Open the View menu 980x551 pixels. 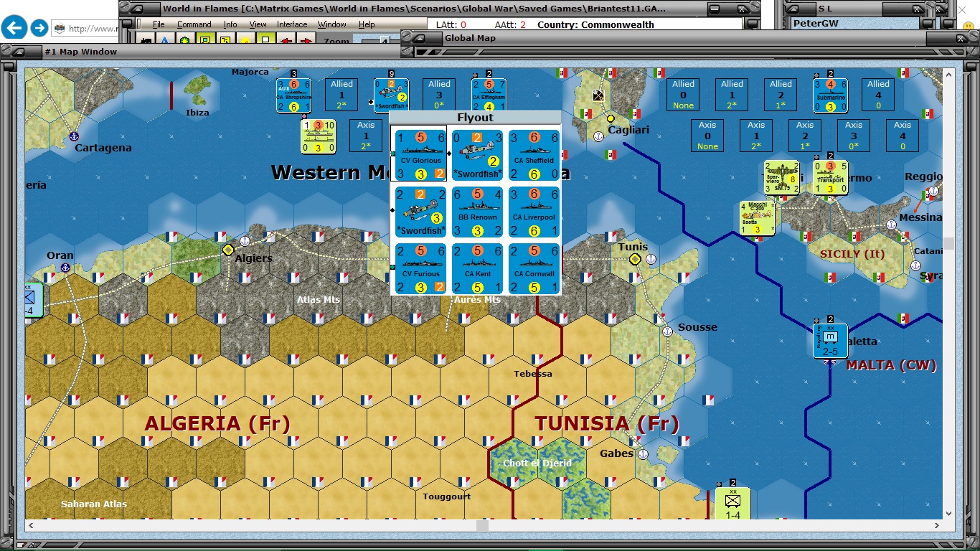(257, 24)
